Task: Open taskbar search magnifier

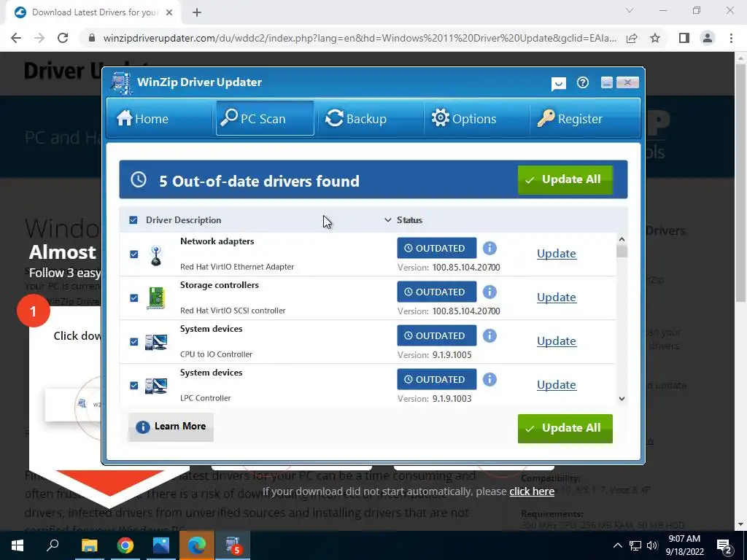Action: tap(53, 545)
